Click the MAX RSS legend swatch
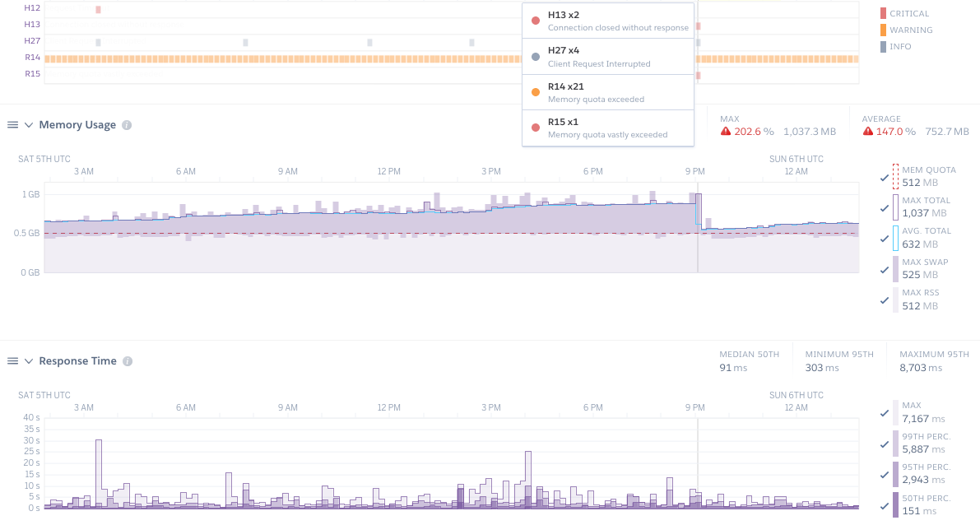 (895, 300)
